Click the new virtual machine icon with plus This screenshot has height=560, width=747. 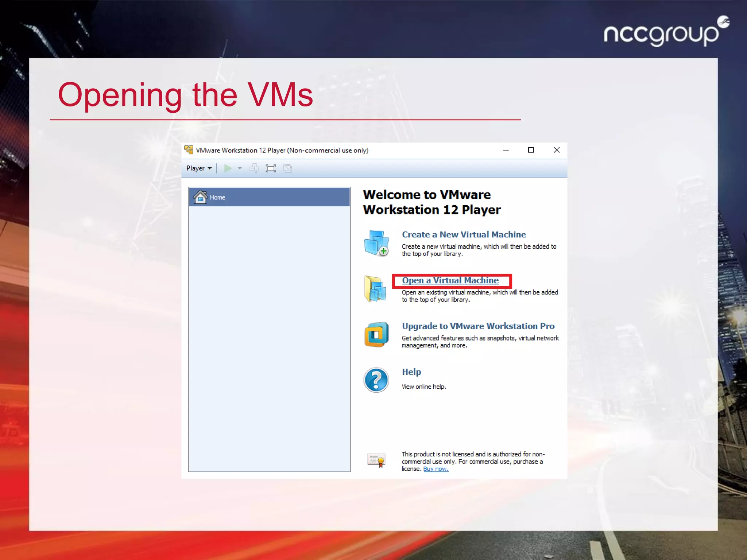[x=376, y=243]
